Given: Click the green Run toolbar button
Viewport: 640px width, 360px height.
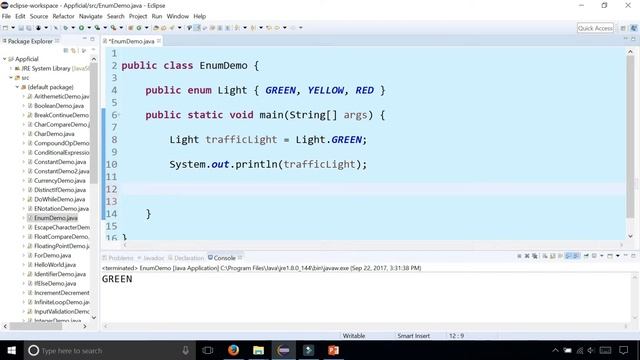Looking at the screenshot, I should click(x=81, y=28).
